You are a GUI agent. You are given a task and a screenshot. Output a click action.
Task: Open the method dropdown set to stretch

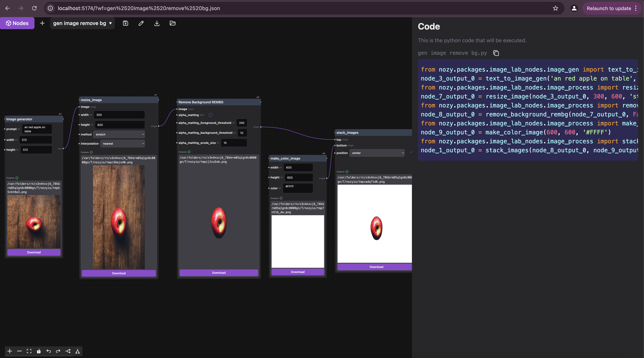pos(119,135)
